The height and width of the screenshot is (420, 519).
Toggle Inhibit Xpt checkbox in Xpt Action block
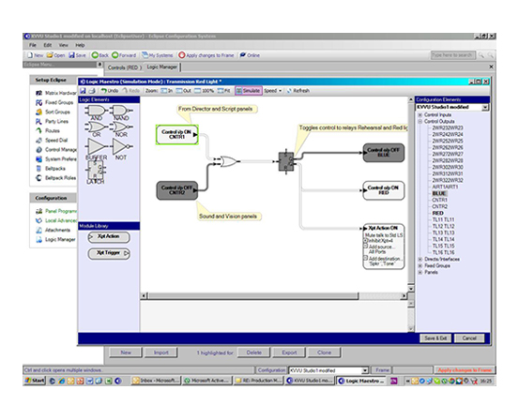point(366,240)
